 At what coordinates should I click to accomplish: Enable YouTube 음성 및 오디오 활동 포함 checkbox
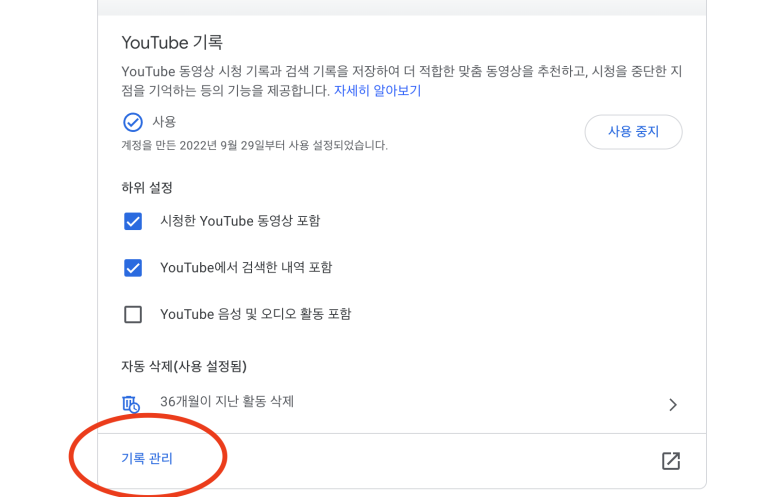pyautogui.click(x=133, y=314)
